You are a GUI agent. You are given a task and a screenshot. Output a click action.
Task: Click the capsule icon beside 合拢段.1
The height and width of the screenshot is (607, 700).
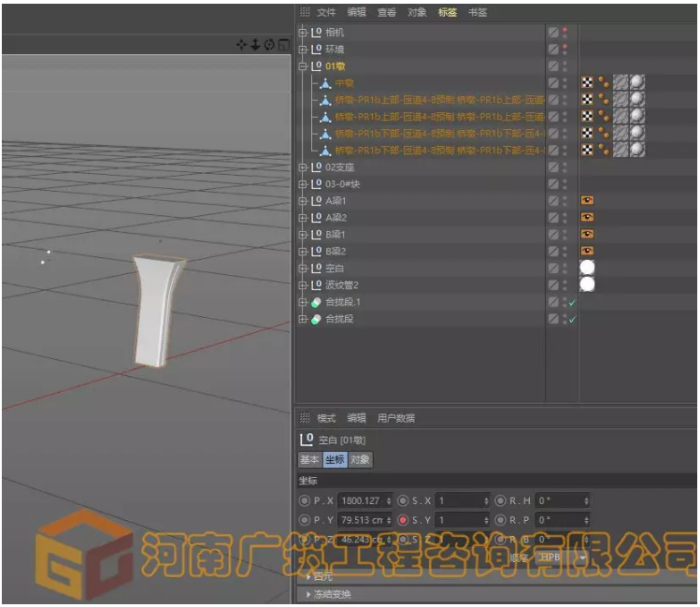click(x=316, y=302)
